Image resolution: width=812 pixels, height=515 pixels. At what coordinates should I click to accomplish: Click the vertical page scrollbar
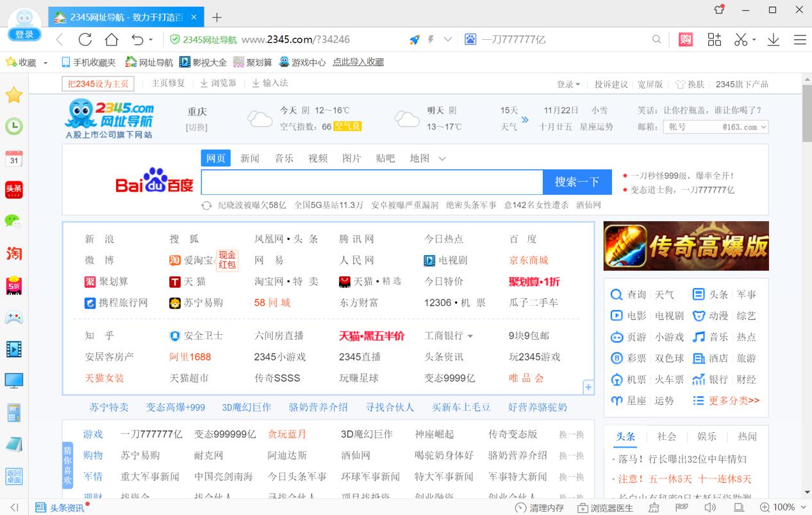[x=806, y=113]
